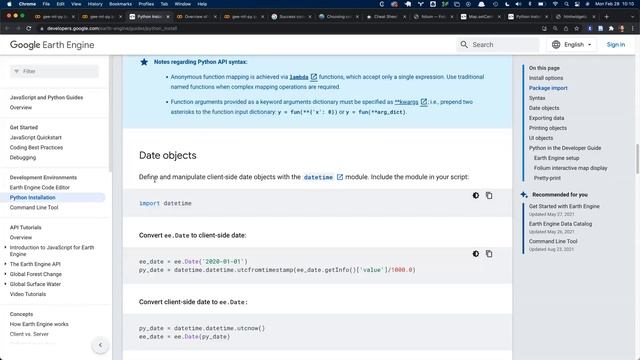The width and height of the screenshot is (640, 360).
Task: Open the Debugging guide
Action: tap(23, 158)
